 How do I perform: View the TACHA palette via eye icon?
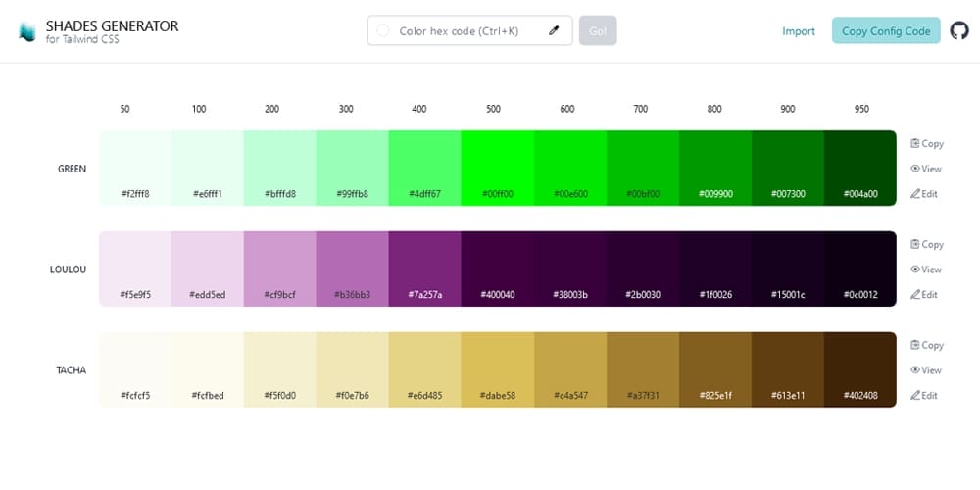[x=915, y=370]
